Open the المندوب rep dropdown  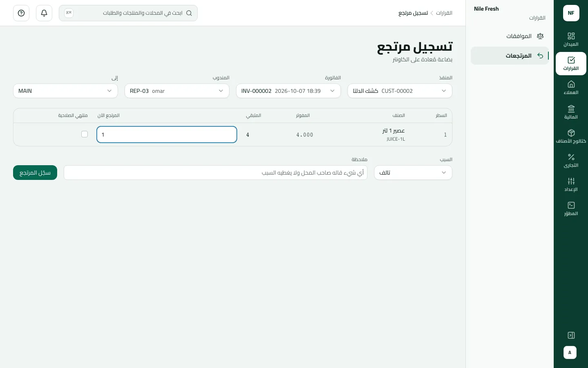click(x=177, y=91)
